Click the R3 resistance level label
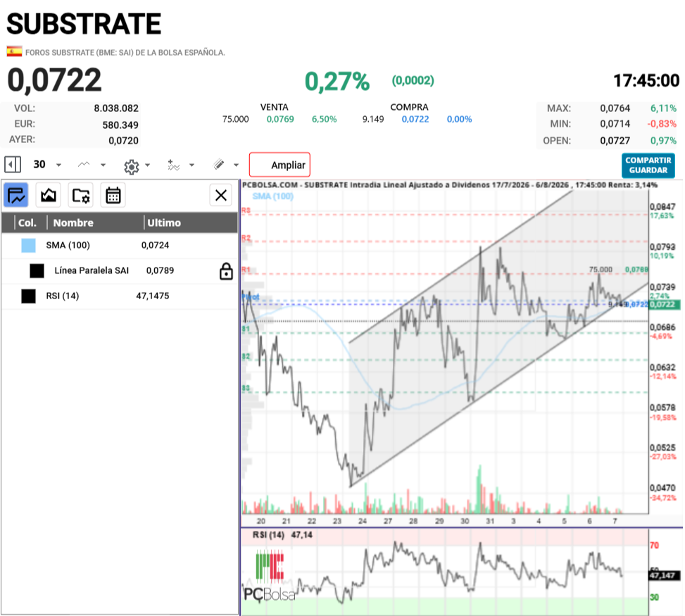 point(246,210)
